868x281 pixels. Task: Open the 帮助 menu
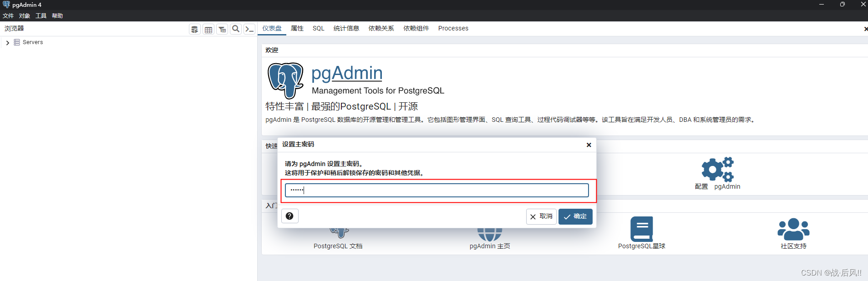(57, 16)
